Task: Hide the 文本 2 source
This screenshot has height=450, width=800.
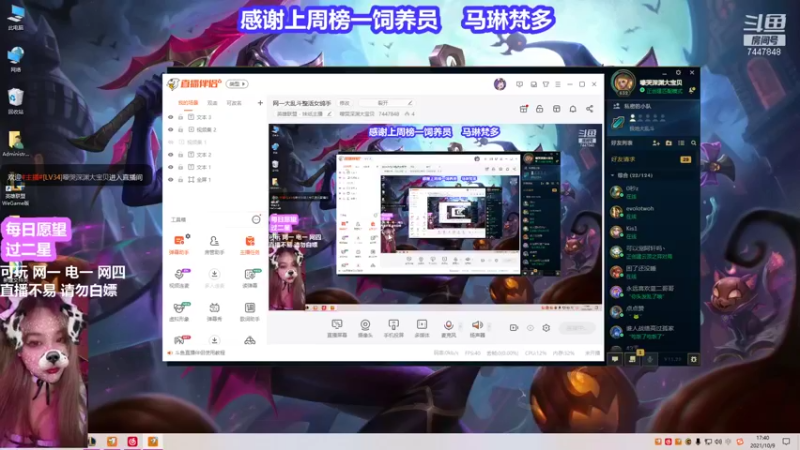Action: pos(171,155)
